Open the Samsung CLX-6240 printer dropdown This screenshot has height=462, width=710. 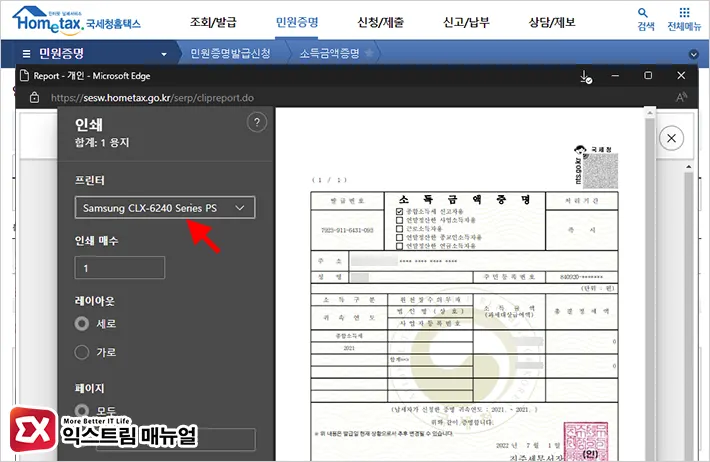[165, 208]
